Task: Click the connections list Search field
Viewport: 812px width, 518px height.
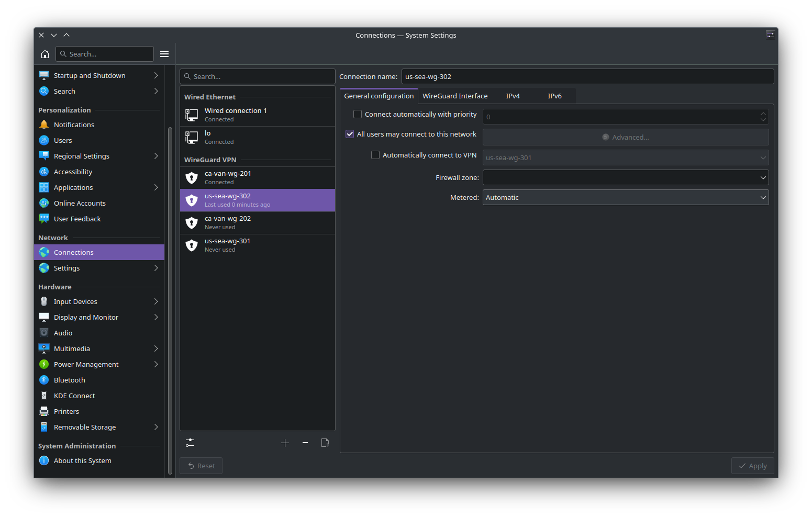Action: coord(258,76)
